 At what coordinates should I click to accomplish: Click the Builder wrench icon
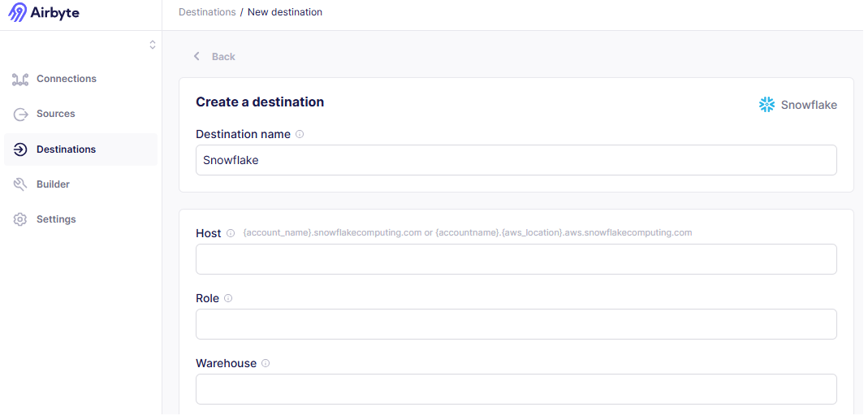[x=20, y=184]
